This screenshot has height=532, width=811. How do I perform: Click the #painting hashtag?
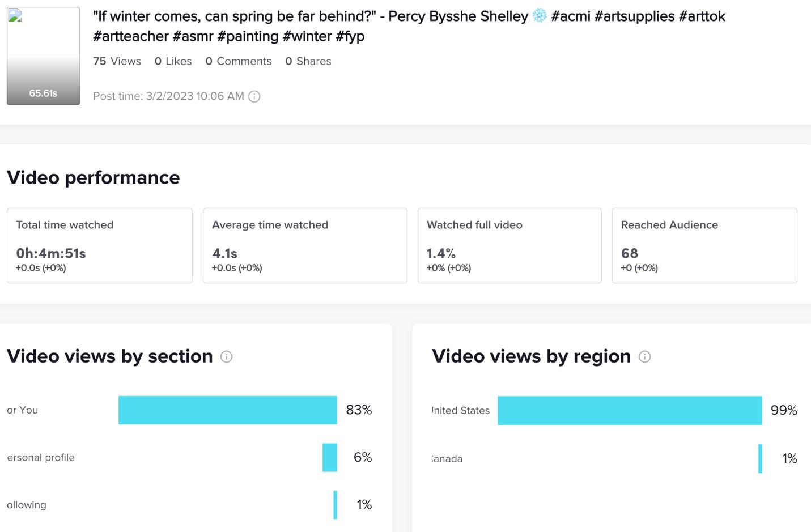click(248, 36)
